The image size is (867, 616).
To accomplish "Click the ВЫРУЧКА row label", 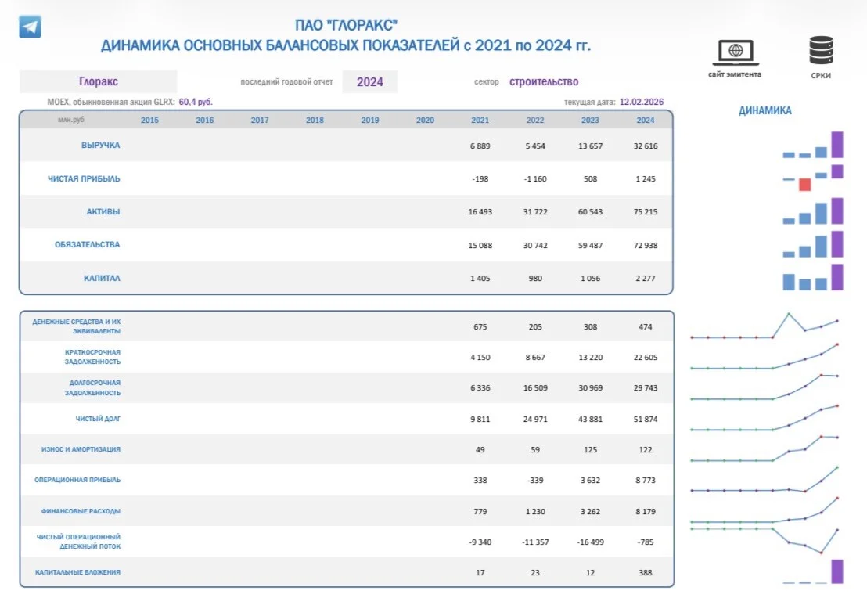I will pyautogui.click(x=101, y=146).
